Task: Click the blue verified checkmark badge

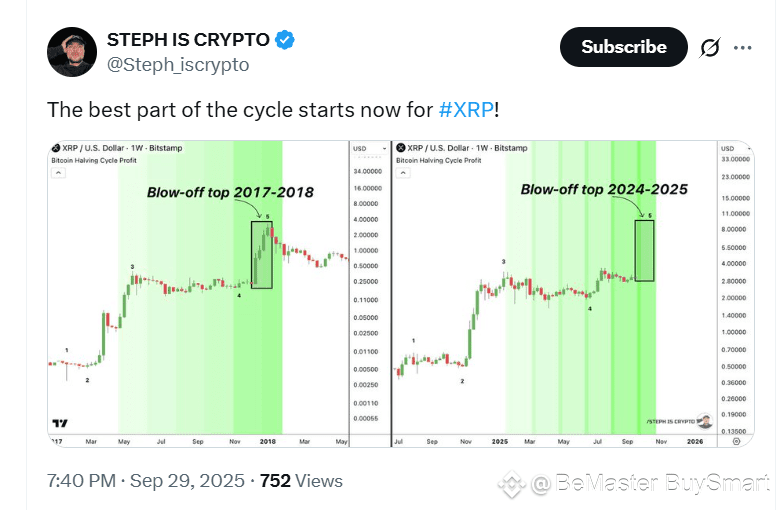Action: (x=284, y=40)
